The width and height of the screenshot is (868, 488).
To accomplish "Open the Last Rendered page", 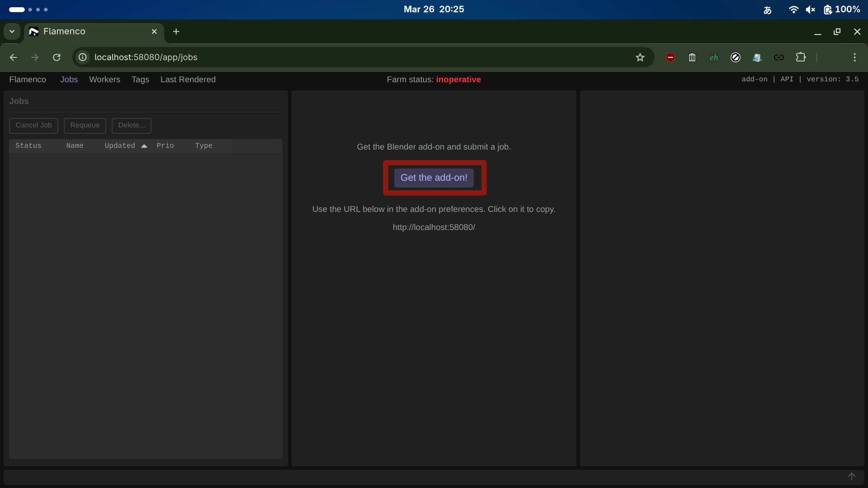I will [x=188, y=80].
